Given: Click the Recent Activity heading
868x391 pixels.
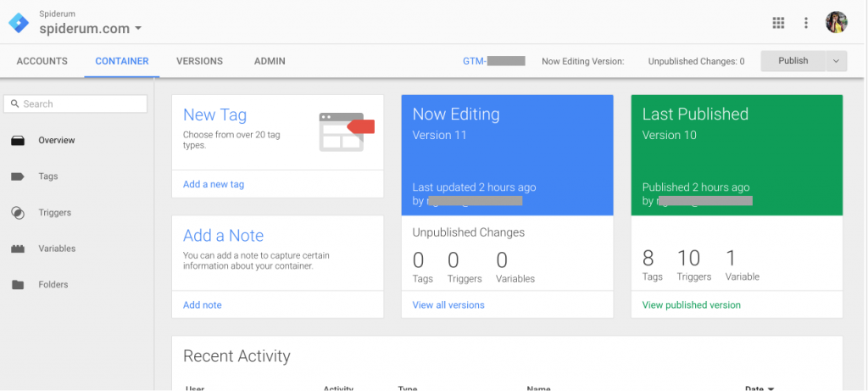Looking at the screenshot, I should point(236,355).
